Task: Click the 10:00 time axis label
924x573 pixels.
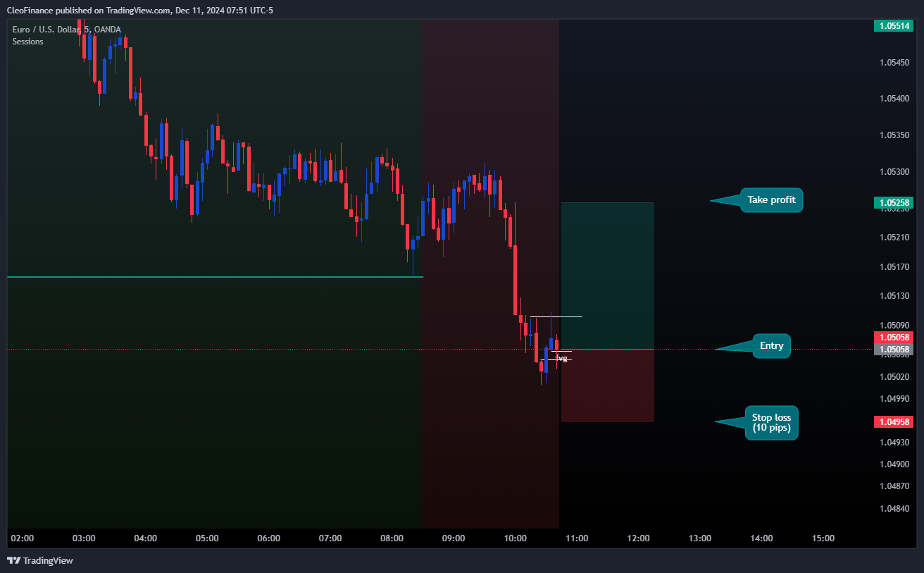Action: click(x=516, y=538)
